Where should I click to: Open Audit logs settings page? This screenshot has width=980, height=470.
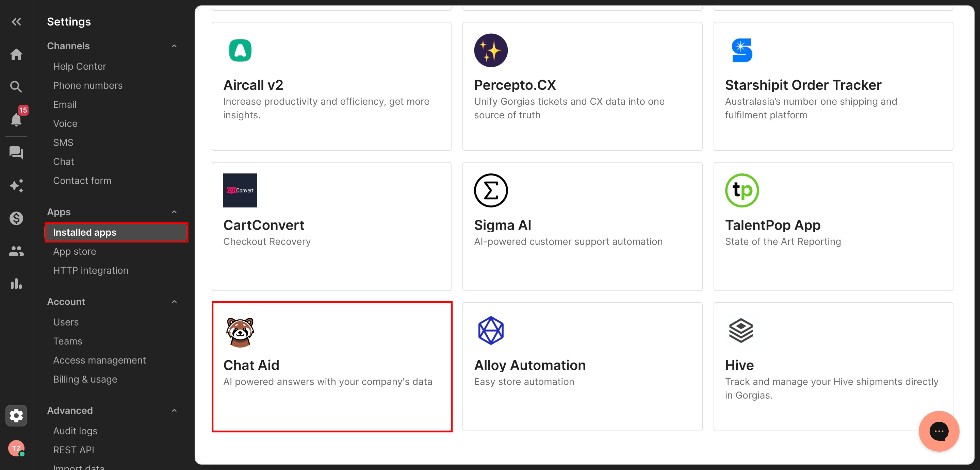tap(75, 431)
